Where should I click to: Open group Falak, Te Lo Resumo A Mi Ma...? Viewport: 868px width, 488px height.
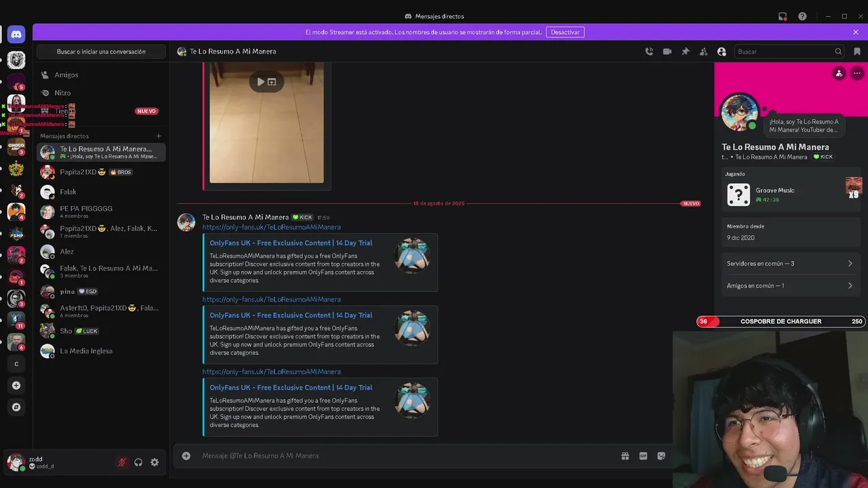101,271
